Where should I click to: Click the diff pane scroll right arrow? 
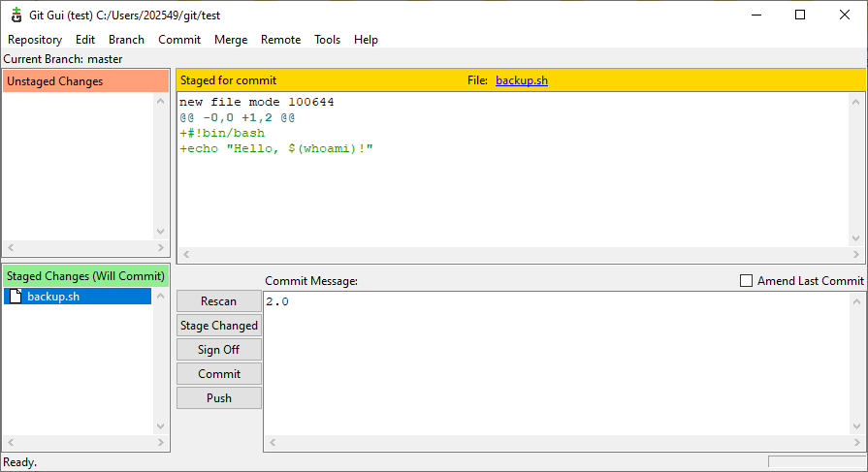pyautogui.click(x=855, y=254)
